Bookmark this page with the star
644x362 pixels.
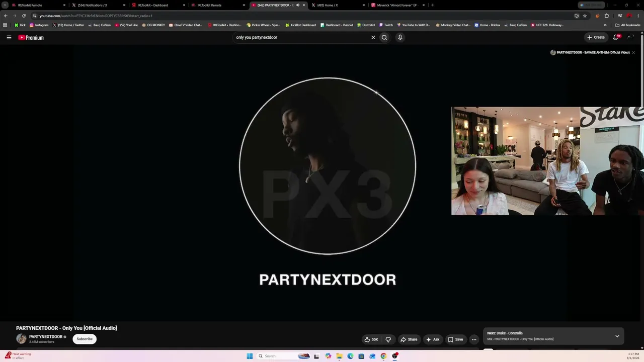coord(585,16)
